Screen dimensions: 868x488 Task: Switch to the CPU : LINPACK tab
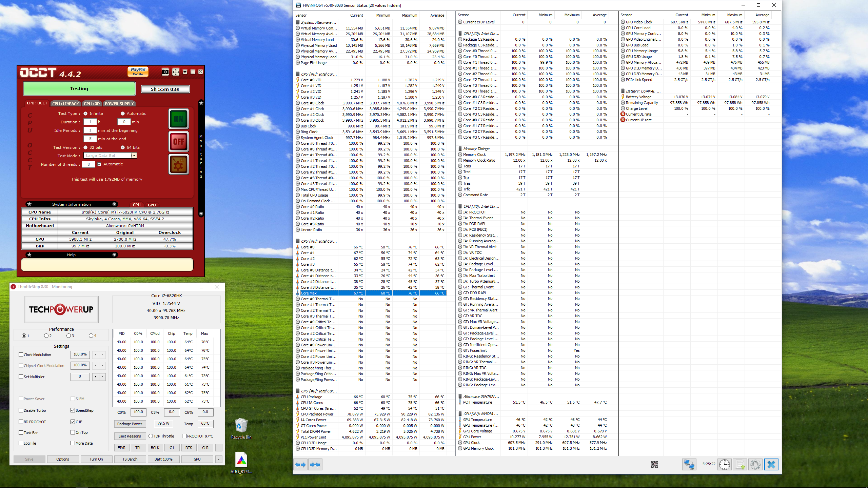coord(65,104)
